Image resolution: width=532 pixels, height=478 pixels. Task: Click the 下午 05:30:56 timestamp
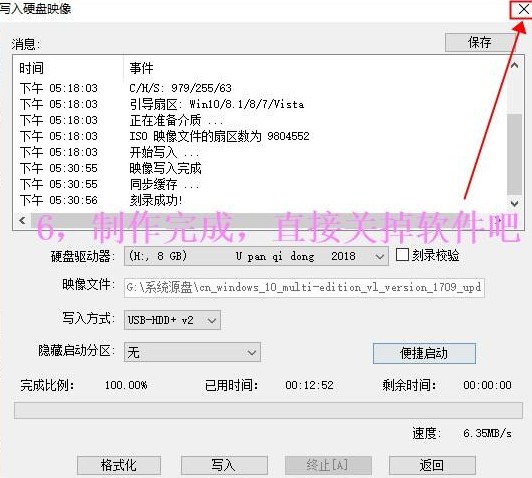(x=59, y=200)
